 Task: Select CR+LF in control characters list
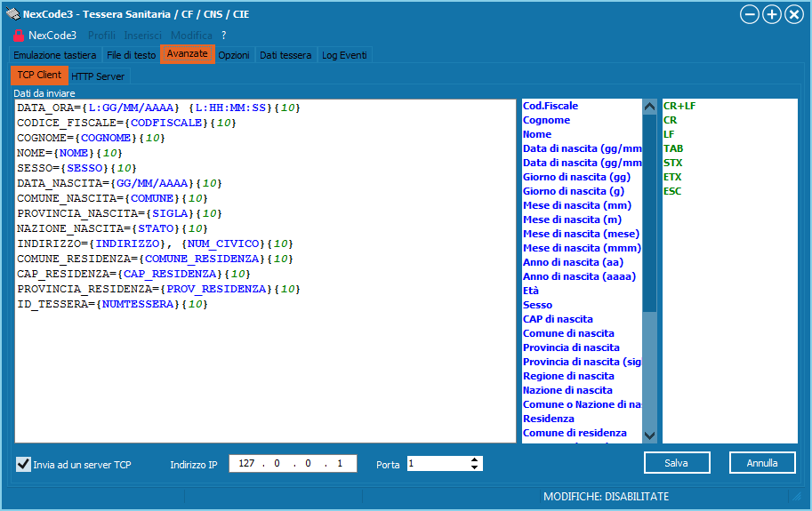679,106
